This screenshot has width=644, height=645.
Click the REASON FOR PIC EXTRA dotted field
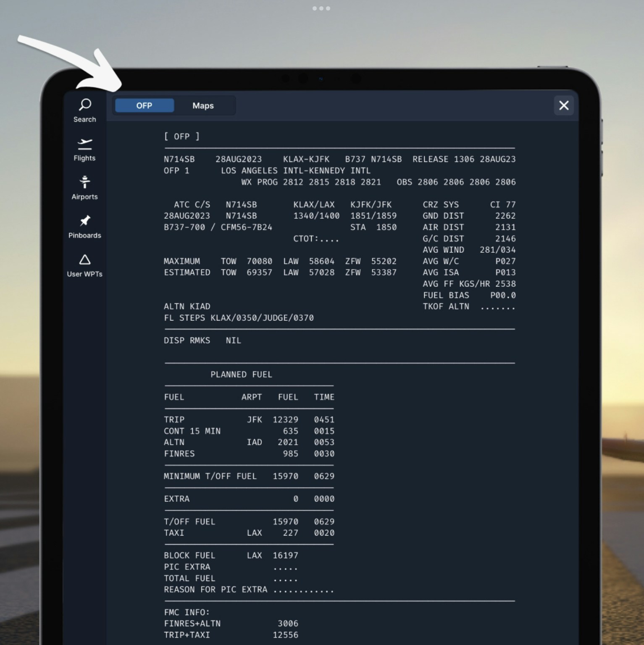(303, 590)
